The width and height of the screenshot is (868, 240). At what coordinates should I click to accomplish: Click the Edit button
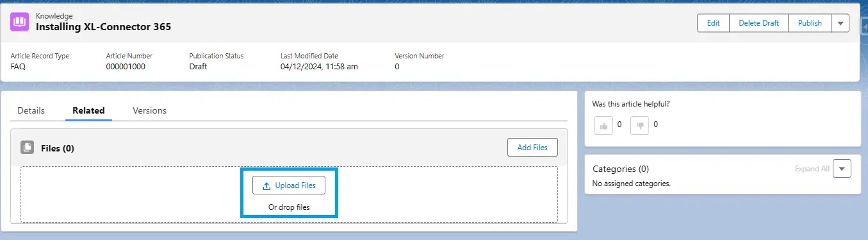coord(713,23)
